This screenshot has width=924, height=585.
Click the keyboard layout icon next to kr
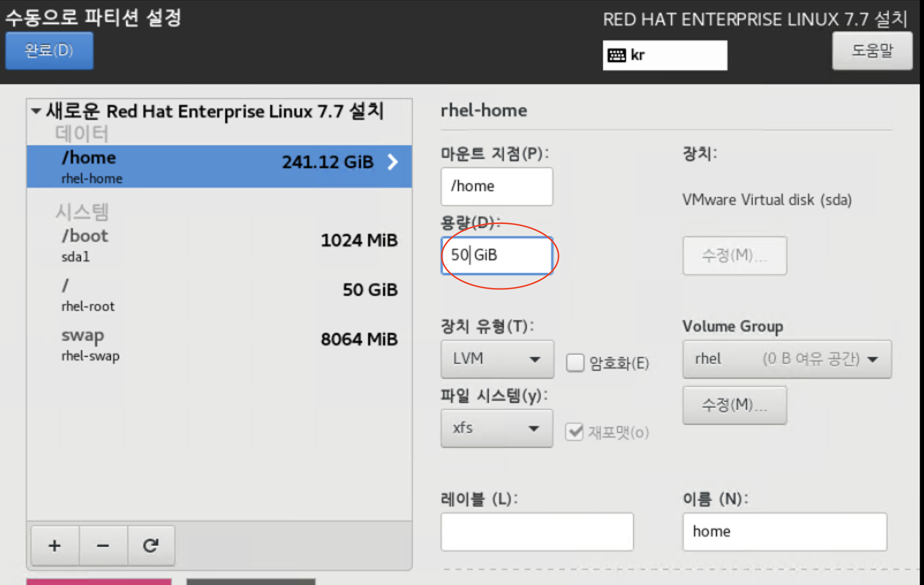(616, 55)
